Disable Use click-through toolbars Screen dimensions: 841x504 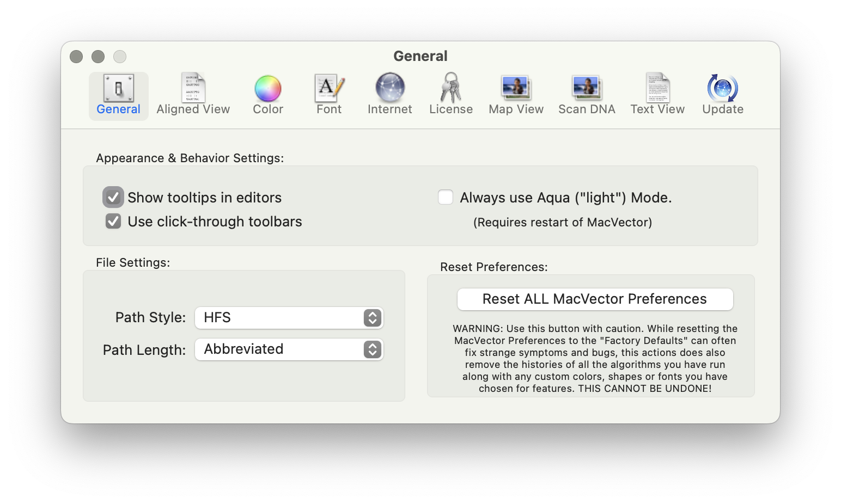tap(113, 221)
